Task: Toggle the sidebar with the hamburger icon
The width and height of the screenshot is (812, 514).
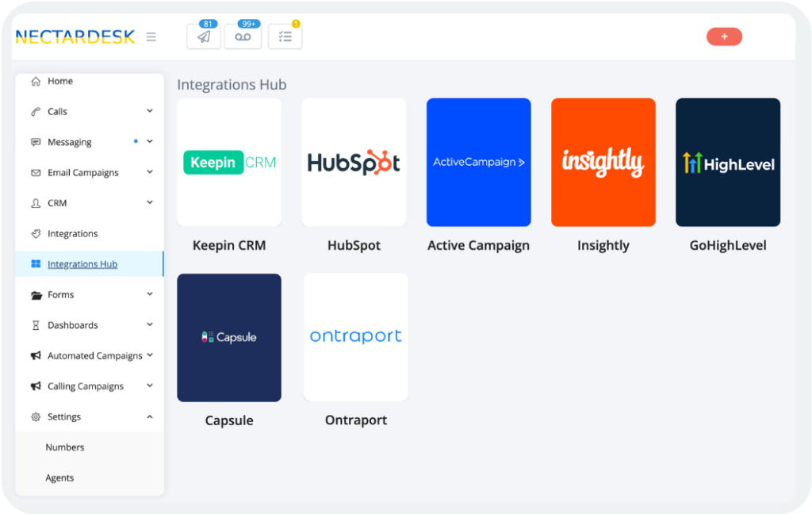Action: 151,36
